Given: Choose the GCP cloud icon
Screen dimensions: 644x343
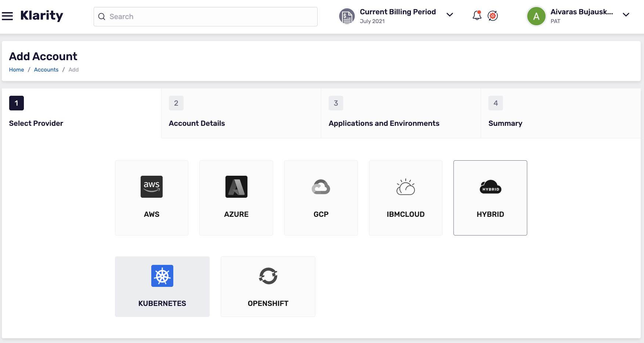Looking at the screenshot, I should [321, 187].
